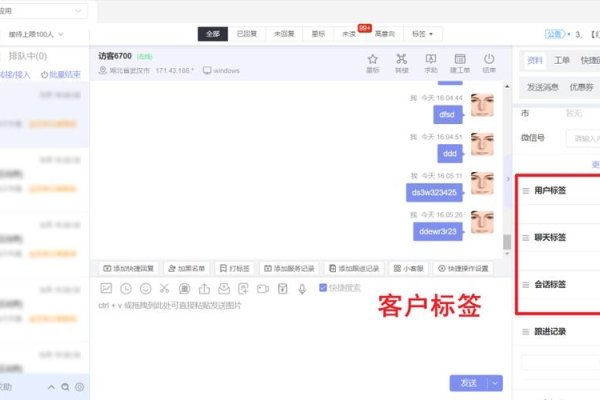Click the dfsd message bubble
The image size is (600, 400).
tap(447, 114)
